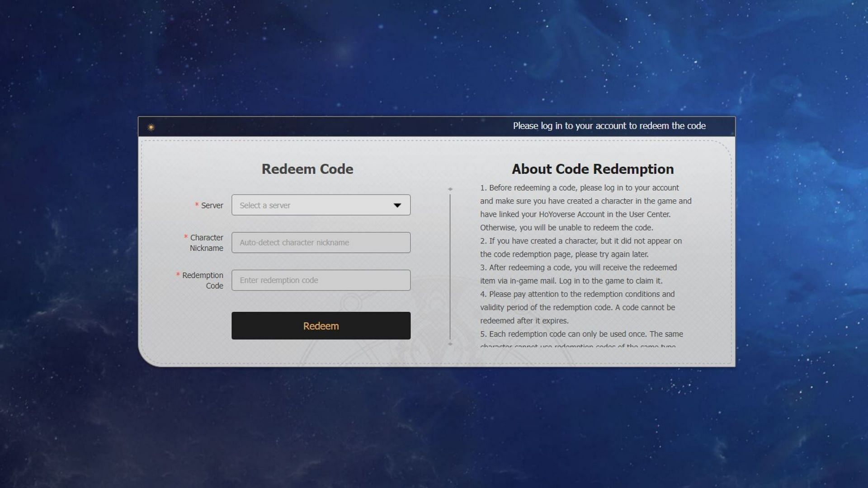Image resolution: width=868 pixels, height=488 pixels.
Task: Click the Redeem button
Action: coord(321,326)
